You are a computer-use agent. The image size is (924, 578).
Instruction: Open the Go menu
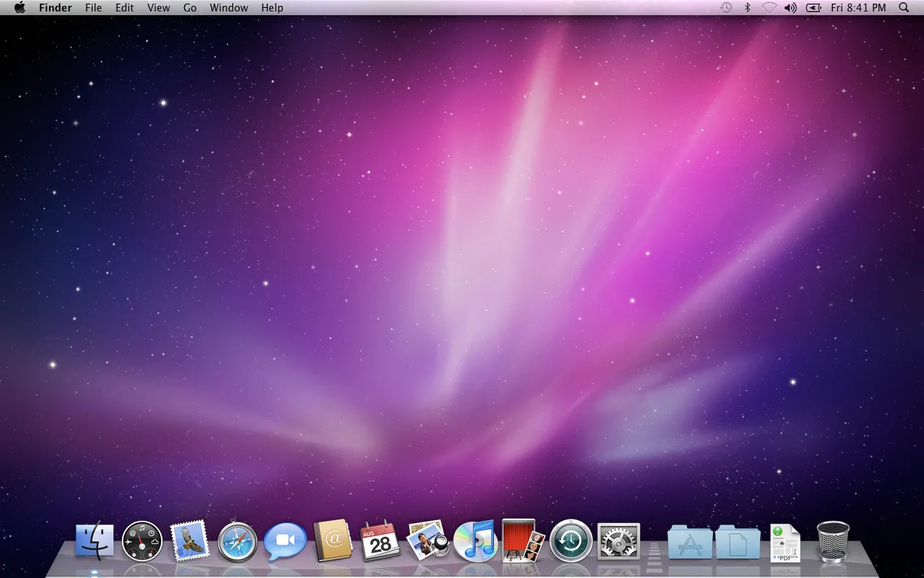click(189, 7)
